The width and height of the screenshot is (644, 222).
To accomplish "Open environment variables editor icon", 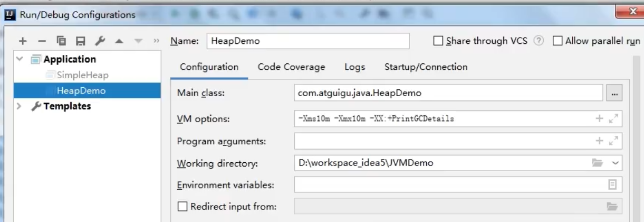I will 612,184.
